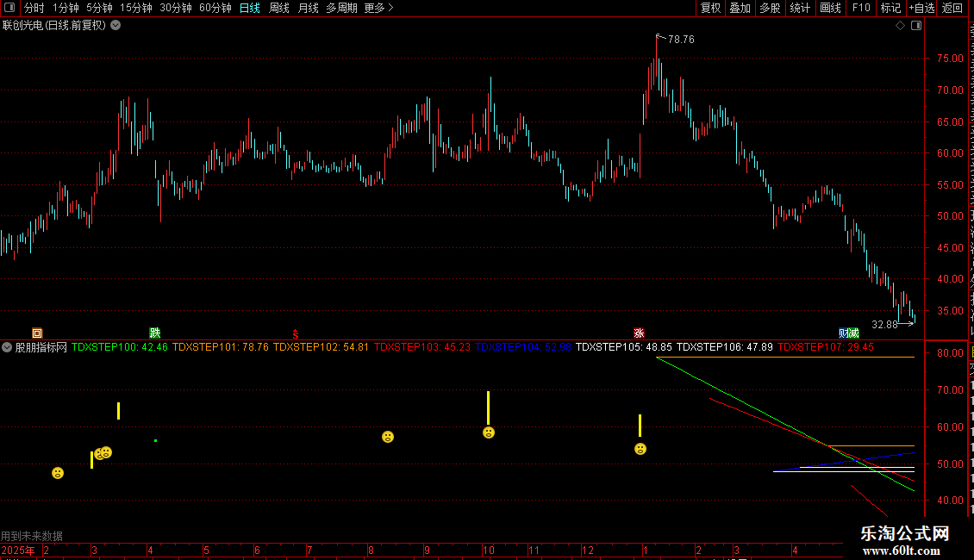Image resolution: width=974 pixels, height=560 pixels.
Task: Open the 画线 drawing tools
Action: (x=830, y=8)
